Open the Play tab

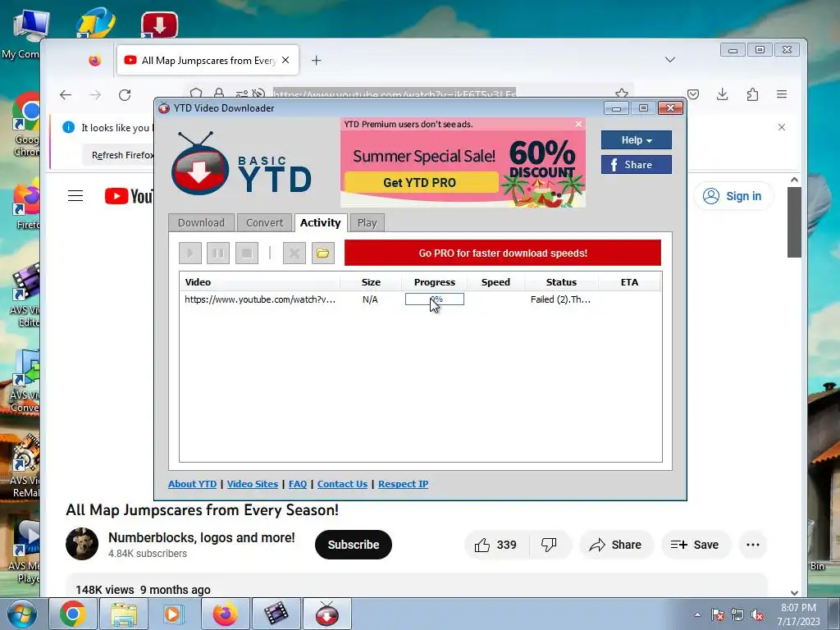(367, 223)
